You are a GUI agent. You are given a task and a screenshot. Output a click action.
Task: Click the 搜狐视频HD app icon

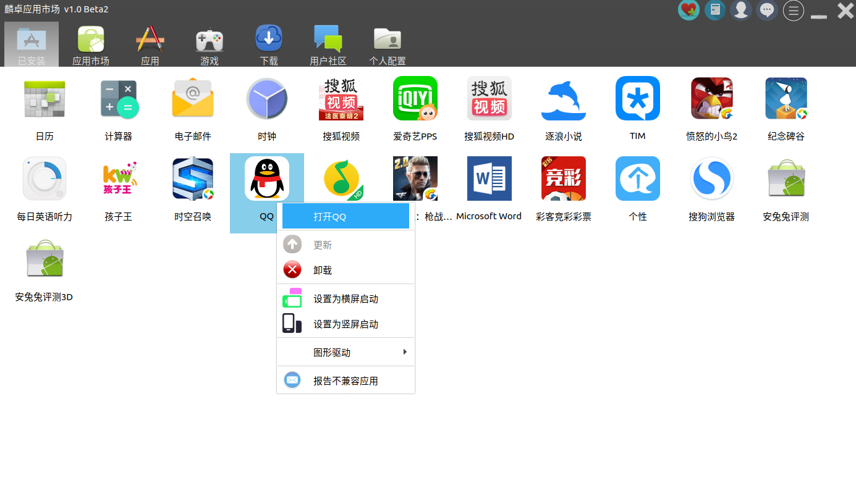coord(489,99)
